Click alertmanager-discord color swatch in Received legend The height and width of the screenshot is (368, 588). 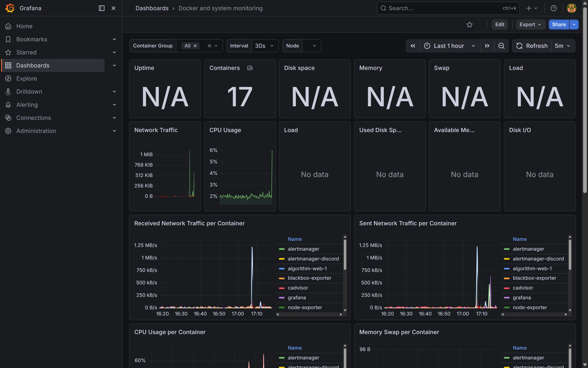click(x=282, y=259)
